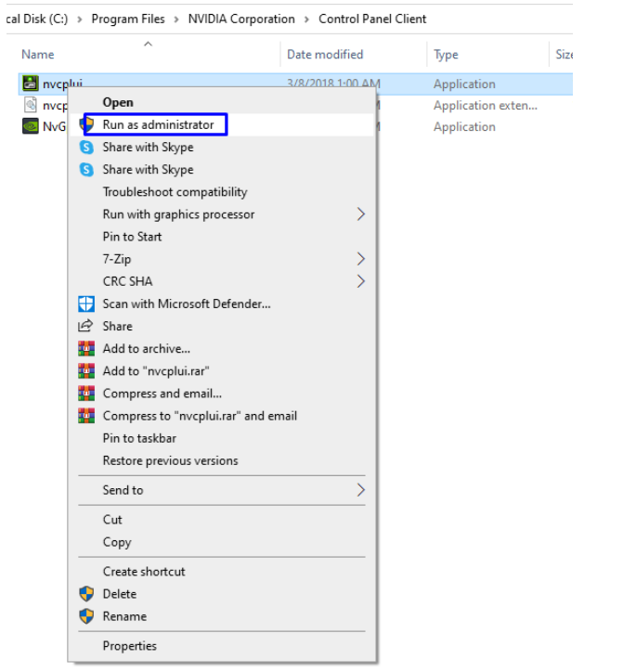Image resolution: width=623 pixels, height=672 pixels.
Task: Expand the CRC SHA submenu arrow
Action: [361, 281]
